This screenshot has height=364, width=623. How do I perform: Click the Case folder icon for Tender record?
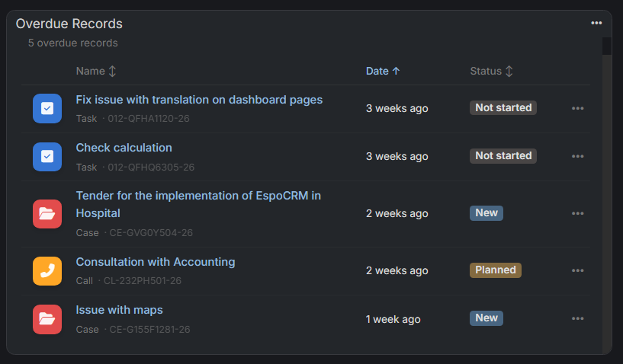click(47, 214)
